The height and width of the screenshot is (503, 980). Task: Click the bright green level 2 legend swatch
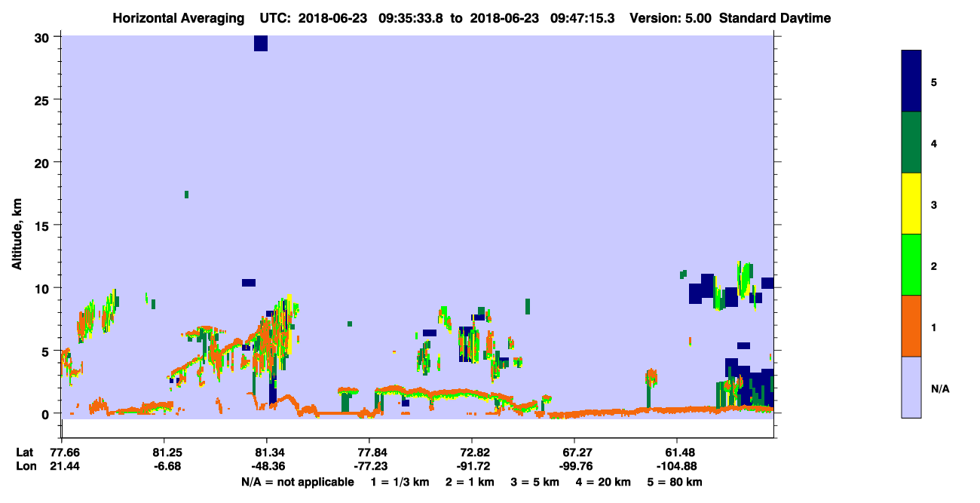click(x=911, y=265)
